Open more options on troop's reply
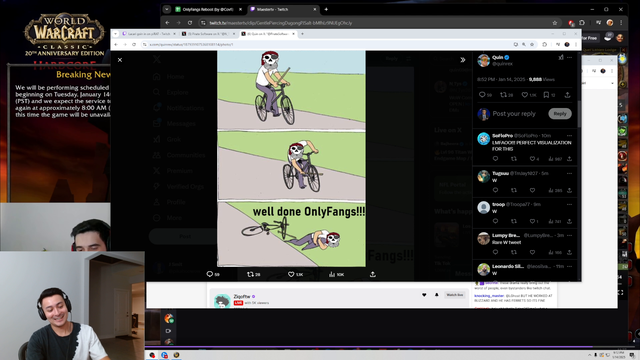640x360 pixels. coord(569,204)
